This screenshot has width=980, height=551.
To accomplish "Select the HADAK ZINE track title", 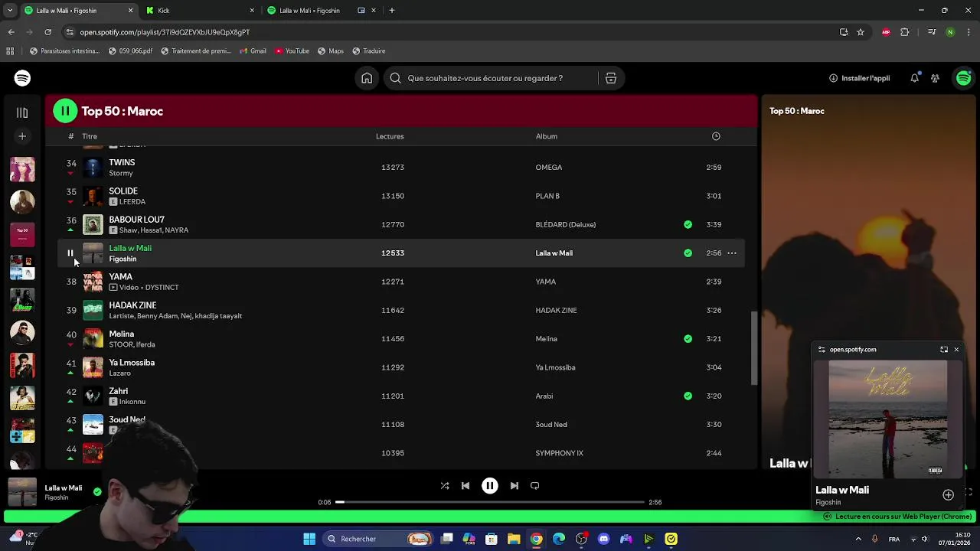I will click(132, 305).
